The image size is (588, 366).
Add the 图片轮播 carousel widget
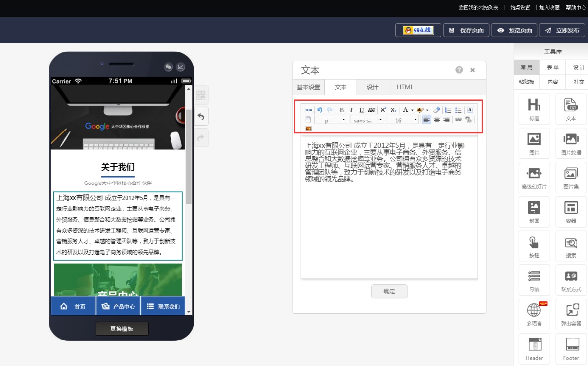pos(571,143)
